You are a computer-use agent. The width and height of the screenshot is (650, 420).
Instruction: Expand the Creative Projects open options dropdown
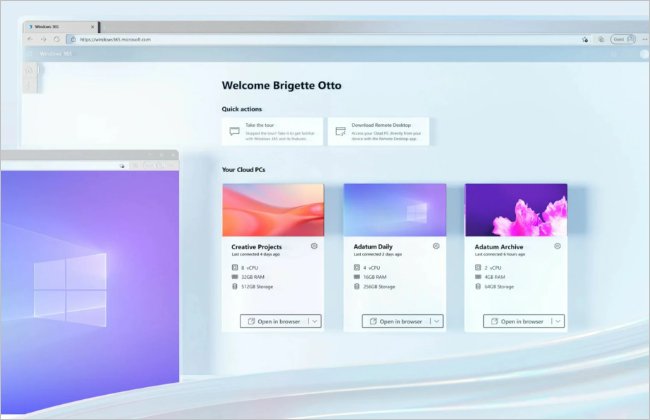pos(315,321)
